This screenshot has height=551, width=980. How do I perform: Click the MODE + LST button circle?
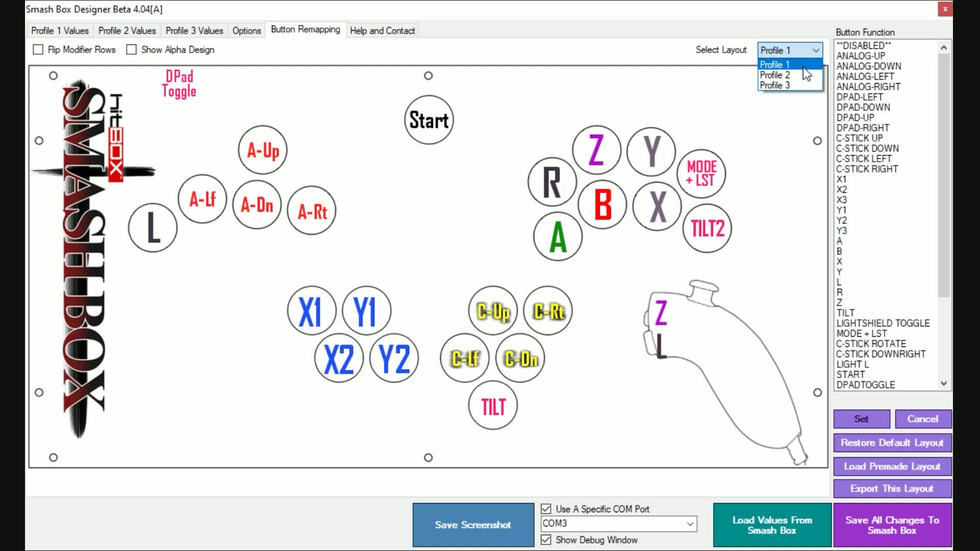point(701,173)
